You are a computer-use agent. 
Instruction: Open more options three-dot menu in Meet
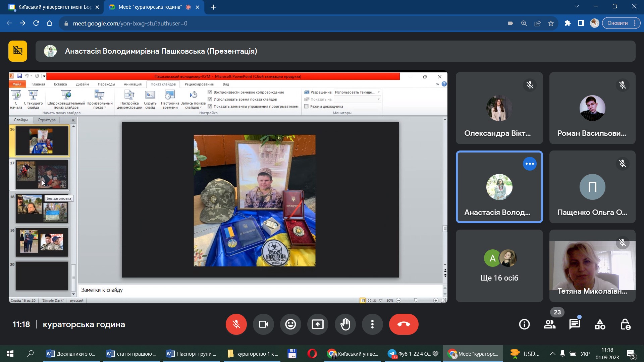tap(372, 324)
